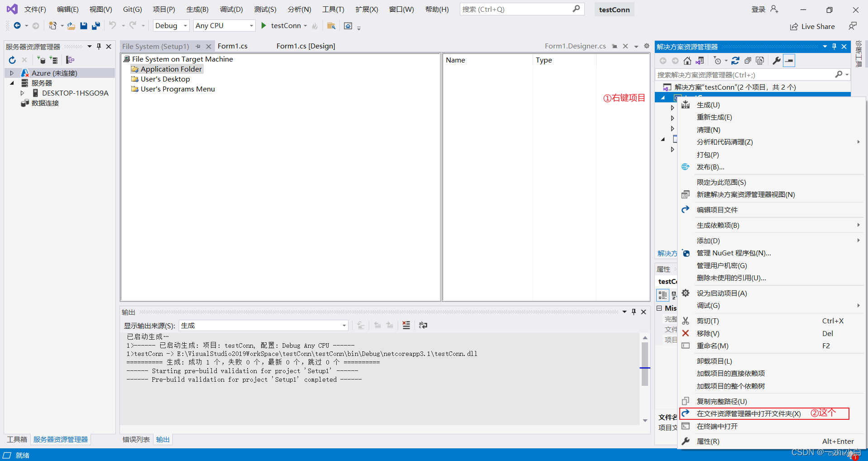Toggle word wrap in the Output pane

[x=423, y=325]
